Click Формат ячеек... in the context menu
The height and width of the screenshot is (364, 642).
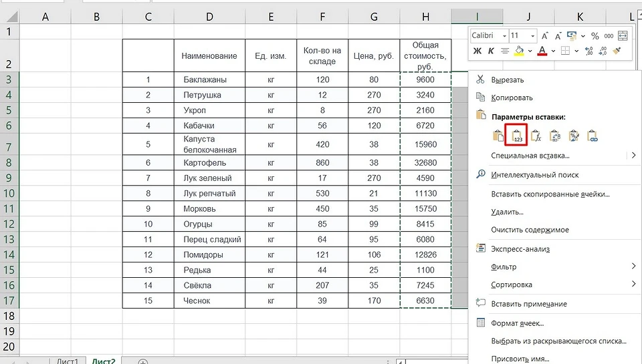517,323
